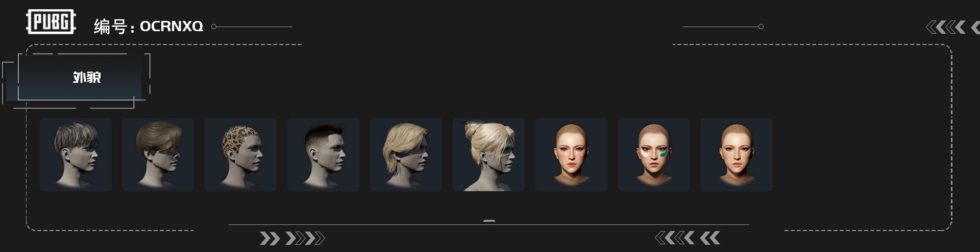The height and width of the screenshot is (252, 980).
Task: Select the dark short fade hairstyle thumbnail
Action: (323, 154)
